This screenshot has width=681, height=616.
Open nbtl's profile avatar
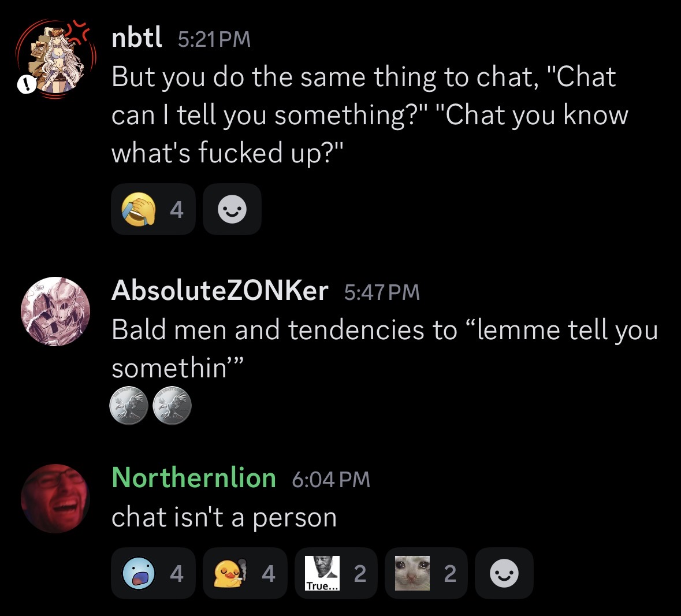[x=55, y=59]
